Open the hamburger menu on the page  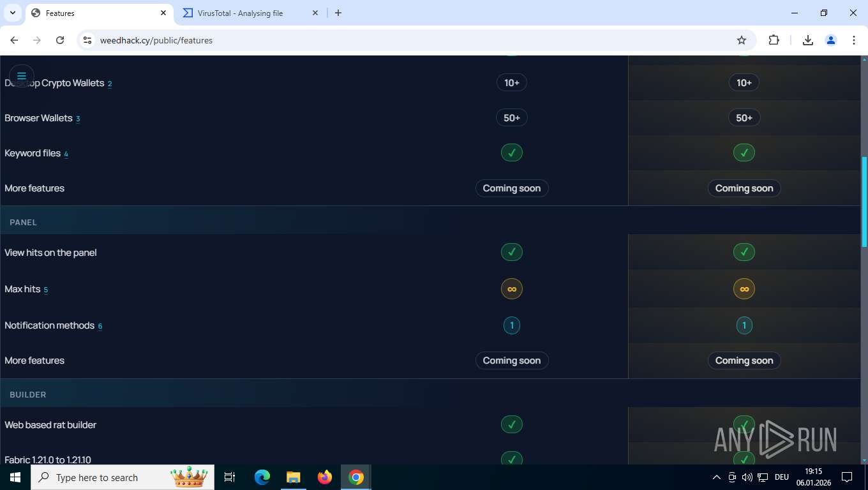point(21,76)
